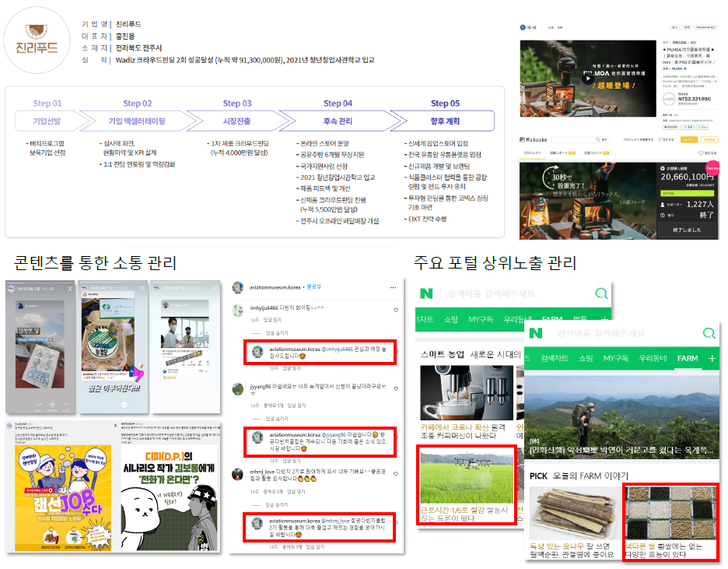Open the 쇼핑 tab in green bar
The image size is (728, 569).
586,358
